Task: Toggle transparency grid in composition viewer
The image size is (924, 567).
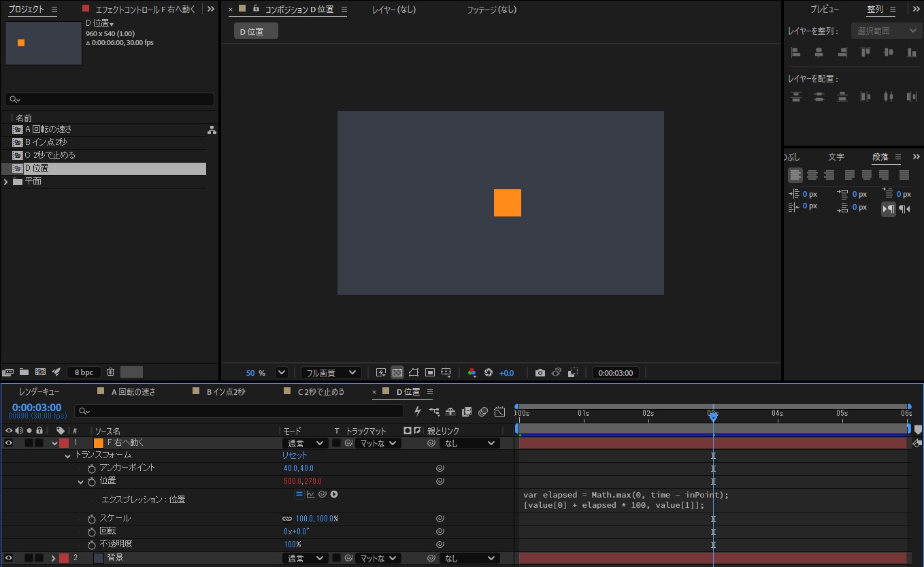Action: coord(397,372)
